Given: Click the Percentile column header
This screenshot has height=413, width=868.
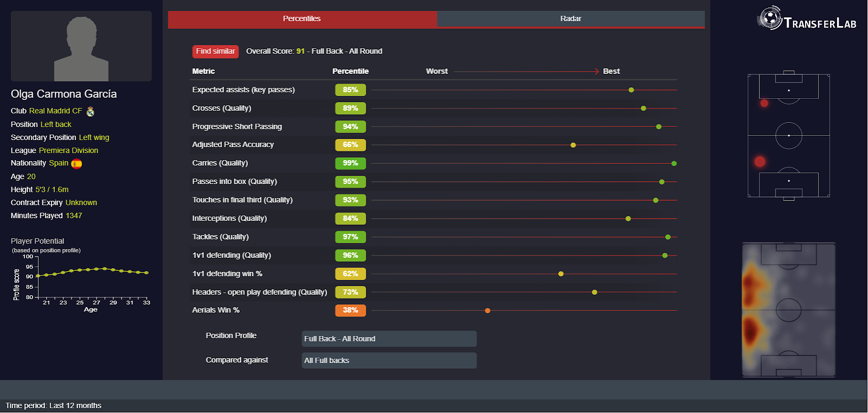Looking at the screenshot, I should click(x=350, y=71).
